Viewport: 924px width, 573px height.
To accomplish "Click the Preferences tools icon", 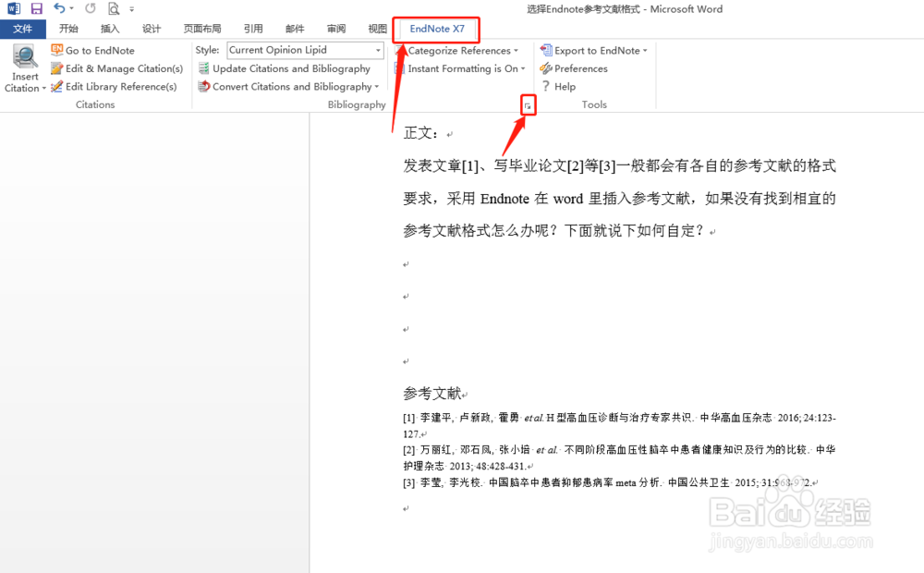I will pyautogui.click(x=546, y=68).
